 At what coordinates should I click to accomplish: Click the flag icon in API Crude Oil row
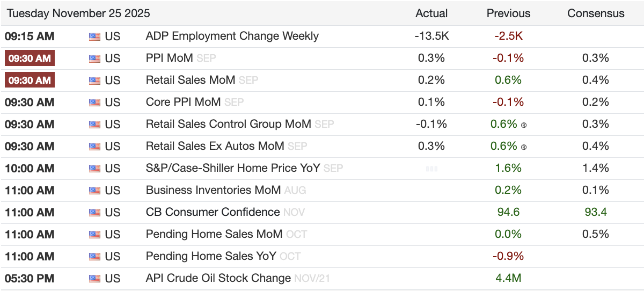pos(94,279)
